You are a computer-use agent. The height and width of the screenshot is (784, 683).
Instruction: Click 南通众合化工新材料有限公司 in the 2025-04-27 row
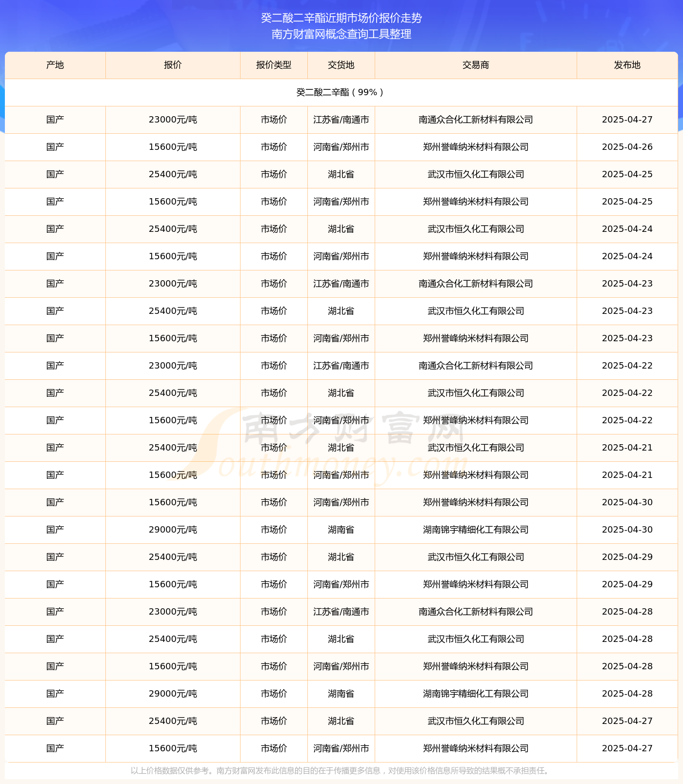[x=476, y=120]
